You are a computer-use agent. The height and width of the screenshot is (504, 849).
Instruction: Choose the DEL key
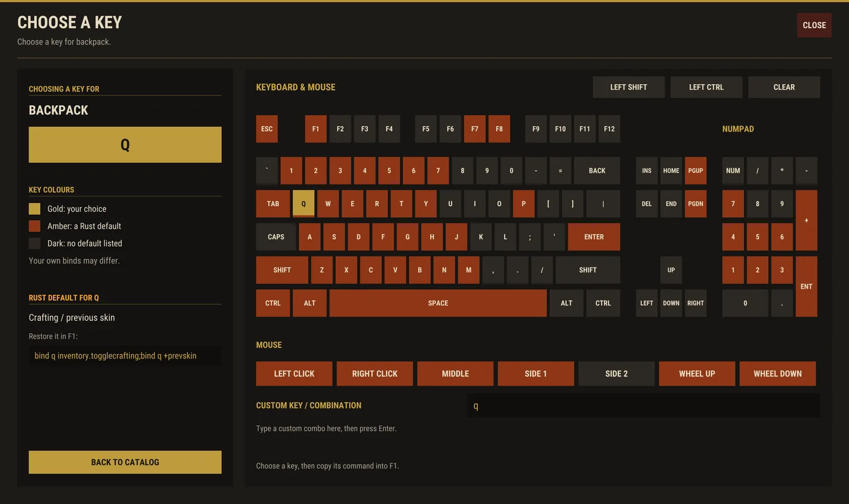646,204
